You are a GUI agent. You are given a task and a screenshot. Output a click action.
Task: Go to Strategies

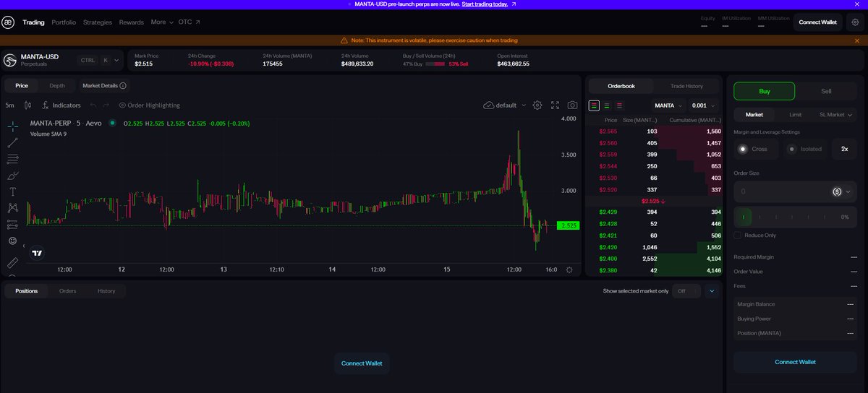(x=98, y=22)
